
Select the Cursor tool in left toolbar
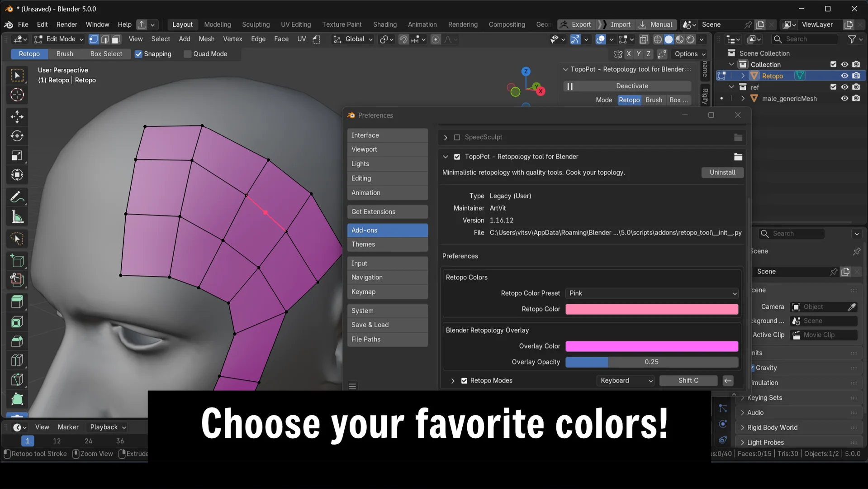coord(17,95)
